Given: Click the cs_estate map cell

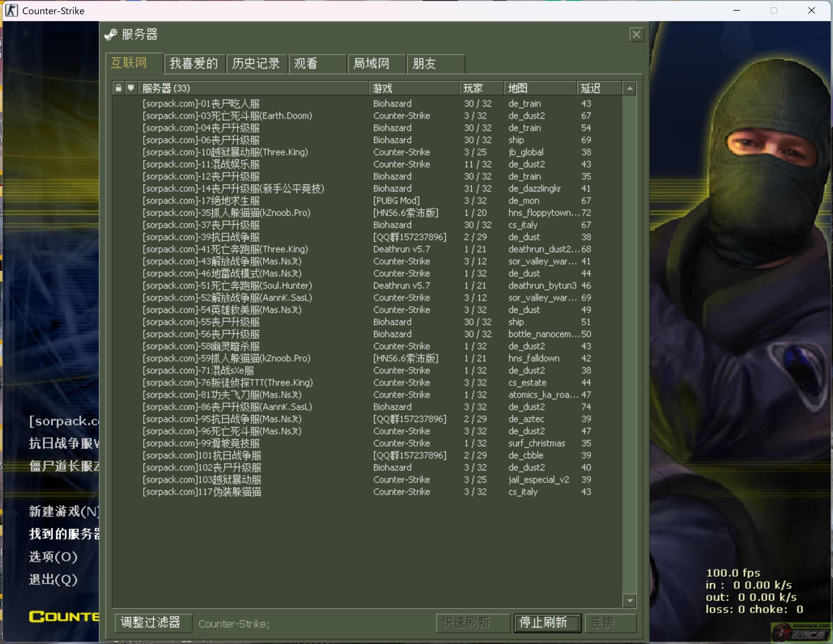Looking at the screenshot, I should point(527,382).
